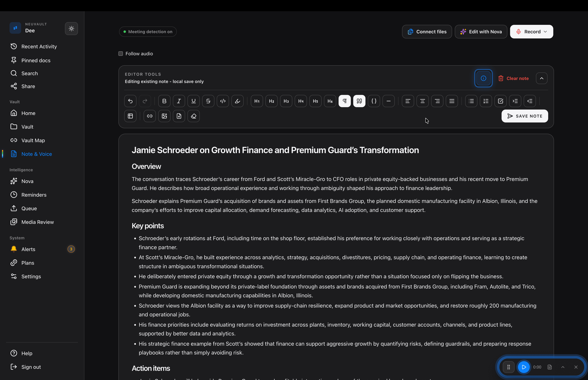Open the Record dropdown menu
The width and height of the screenshot is (588, 380).
[x=532, y=32]
